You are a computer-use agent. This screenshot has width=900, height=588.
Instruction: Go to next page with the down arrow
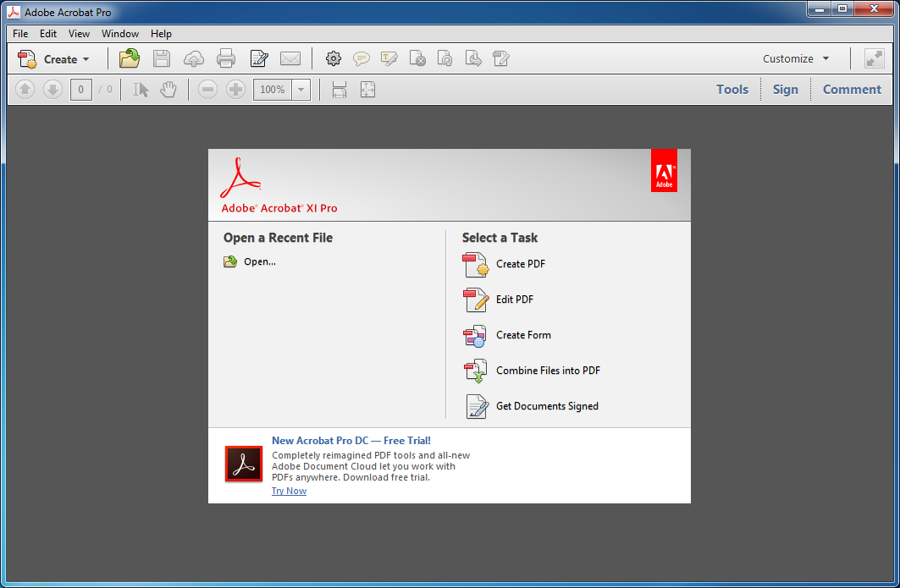pyautogui.click(x=52, y=90)
